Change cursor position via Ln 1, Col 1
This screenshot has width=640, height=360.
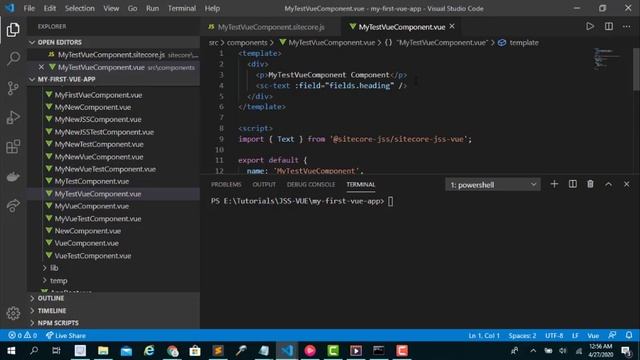484,336
